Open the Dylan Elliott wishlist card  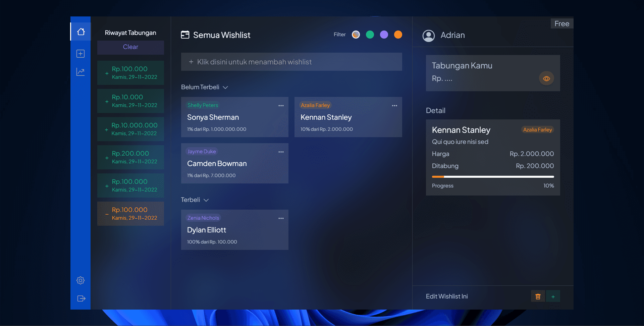[x=235, y=230]
